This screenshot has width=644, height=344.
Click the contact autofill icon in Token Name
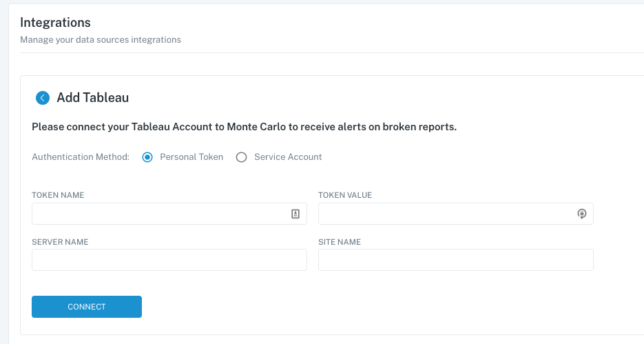(x=295, y=214)
